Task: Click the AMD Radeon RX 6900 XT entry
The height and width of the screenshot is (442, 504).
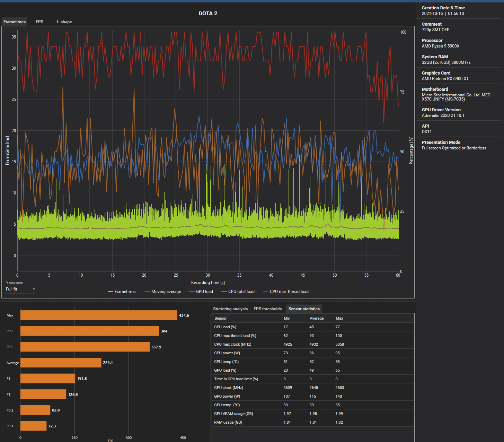Action: pyautogui.click(x=445, y=79)
